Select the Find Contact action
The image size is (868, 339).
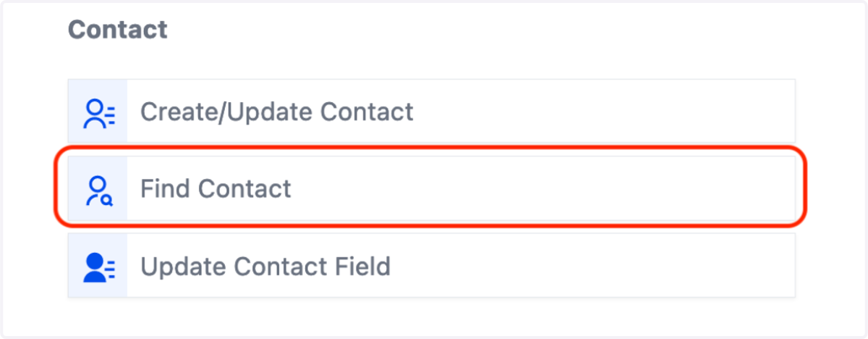[432, 188]
